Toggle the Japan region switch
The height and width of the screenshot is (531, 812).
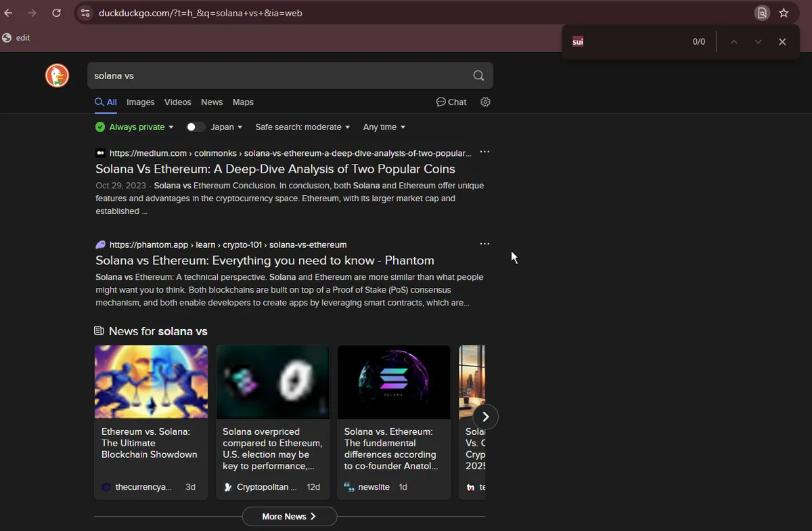click(x=196, y=127)
